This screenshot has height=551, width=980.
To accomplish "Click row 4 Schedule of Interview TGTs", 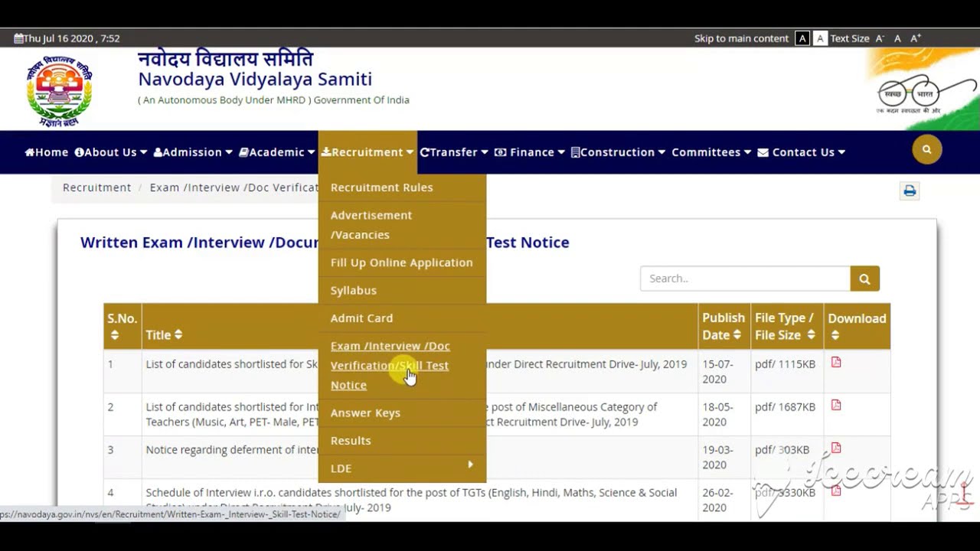I will click(411, 500).
